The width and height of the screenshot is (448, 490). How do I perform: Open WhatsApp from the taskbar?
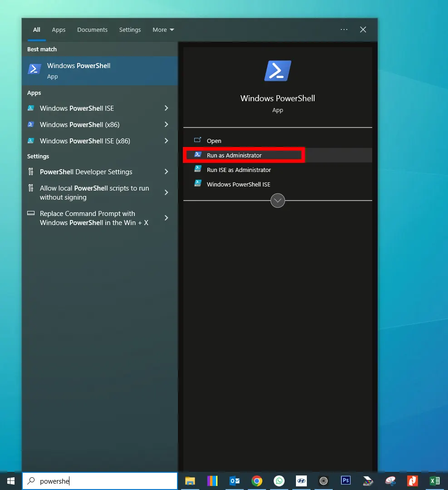coord(279,481)
